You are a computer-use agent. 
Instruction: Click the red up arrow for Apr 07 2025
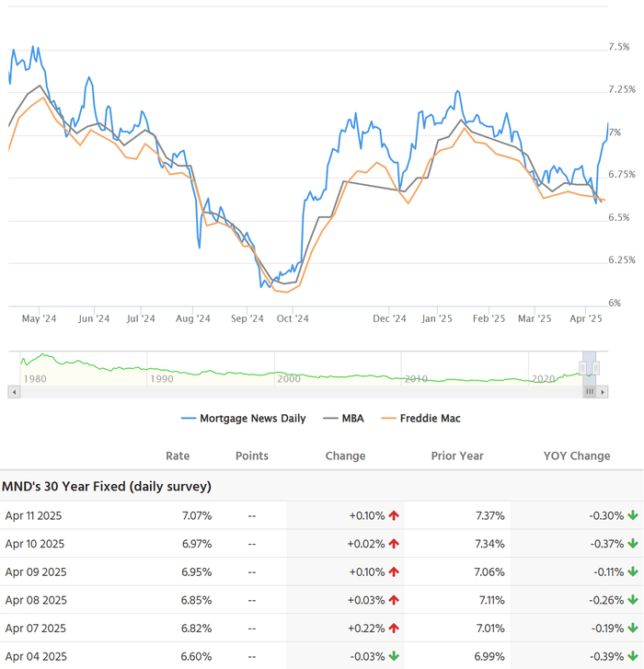pyautogui.click(x=394, y=629)
